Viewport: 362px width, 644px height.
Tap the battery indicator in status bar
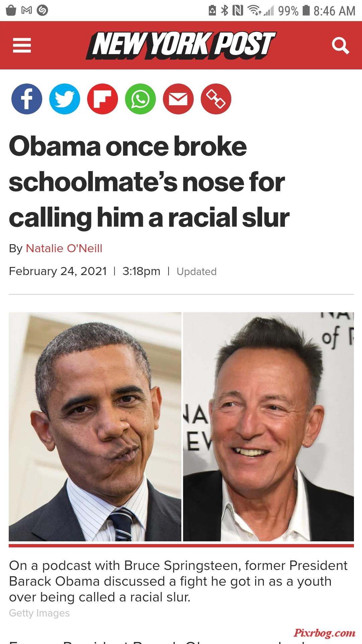click(x=306, y=11)
